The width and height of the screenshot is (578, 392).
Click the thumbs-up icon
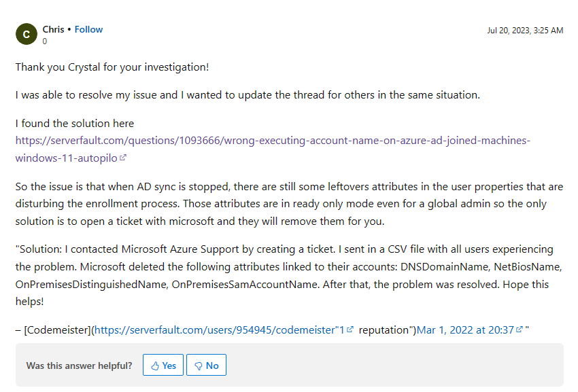coord(155,366)
